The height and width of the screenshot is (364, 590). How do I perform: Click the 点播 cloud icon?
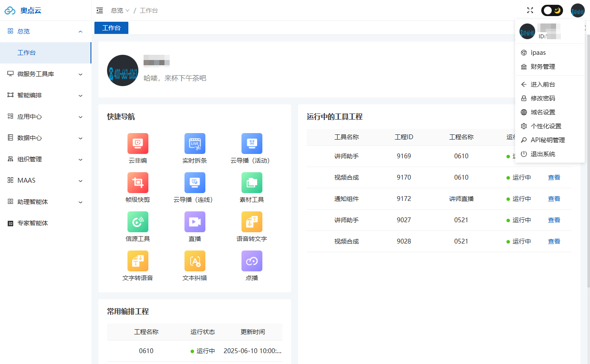pos(251,261)
